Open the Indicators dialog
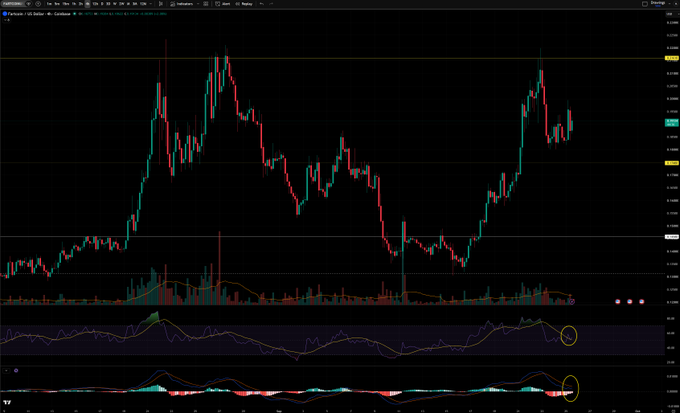The width and height of the screenshot is (680, 413). point(181,3)
